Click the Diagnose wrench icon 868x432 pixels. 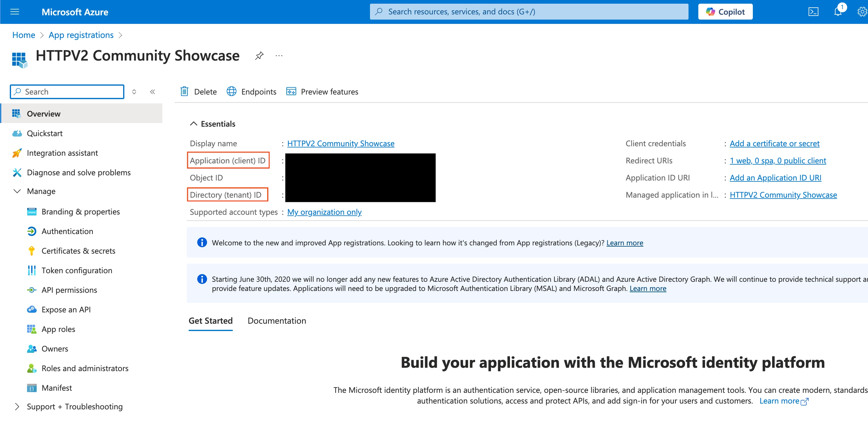17,172
